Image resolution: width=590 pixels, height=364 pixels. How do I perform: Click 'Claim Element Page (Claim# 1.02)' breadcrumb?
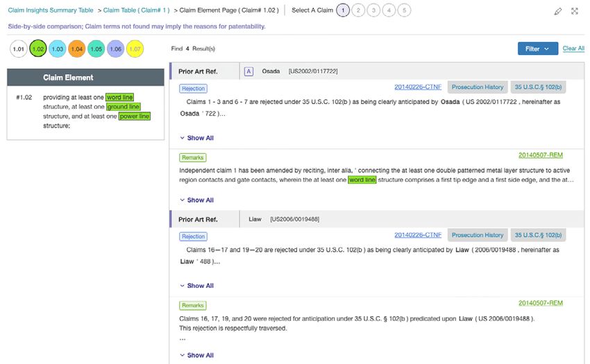click(229, 10)
